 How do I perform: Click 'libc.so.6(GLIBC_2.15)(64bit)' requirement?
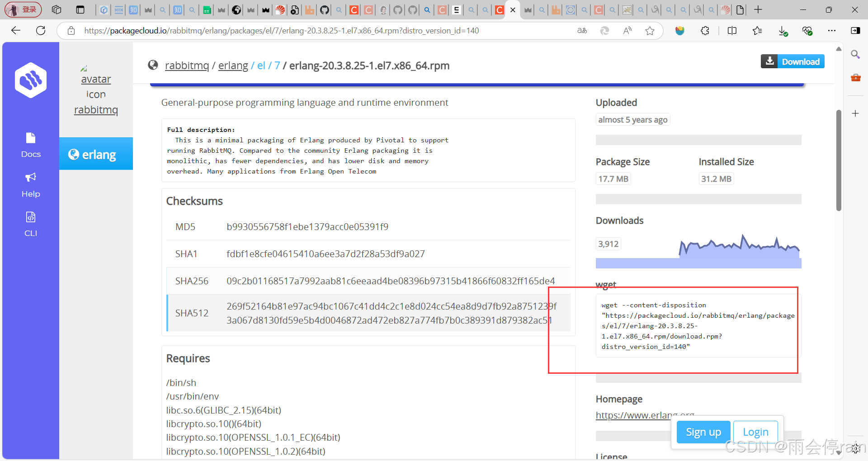tap(224, 410)
